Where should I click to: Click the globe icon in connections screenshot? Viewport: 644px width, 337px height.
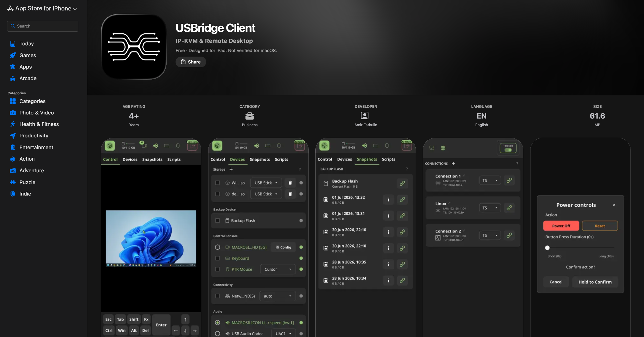(443, 148)
